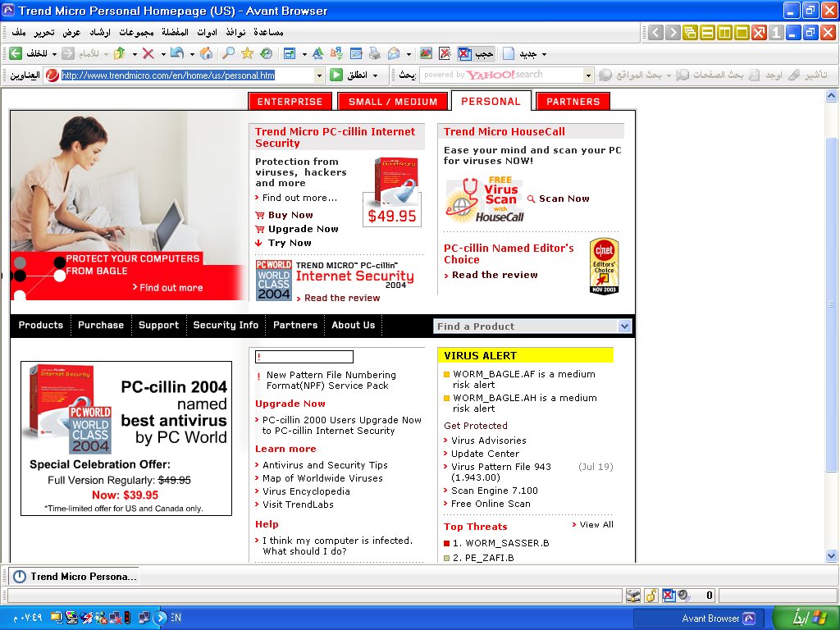Open the ادوات (Tools) menu

[x=207, y=33]
